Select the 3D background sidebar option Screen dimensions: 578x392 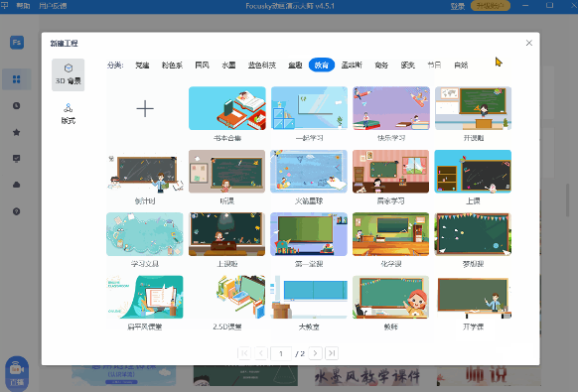68,74
